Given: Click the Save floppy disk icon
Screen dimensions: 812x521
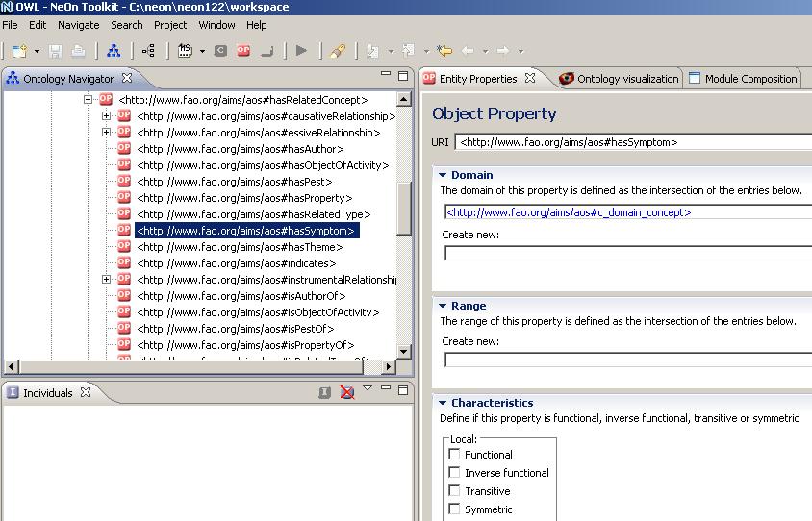Looking at the screenshot, I should coord(55,51).
